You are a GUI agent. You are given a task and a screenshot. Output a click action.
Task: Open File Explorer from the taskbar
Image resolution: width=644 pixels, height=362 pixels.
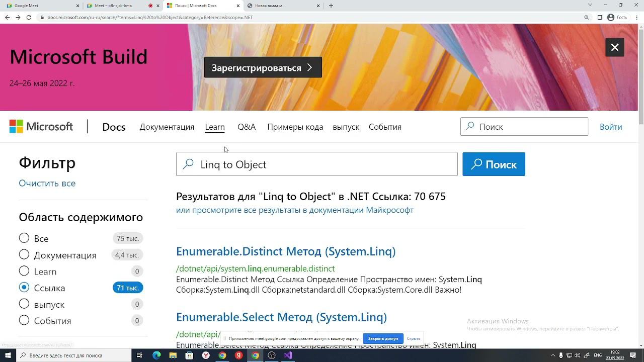click(x=173, y=355)
